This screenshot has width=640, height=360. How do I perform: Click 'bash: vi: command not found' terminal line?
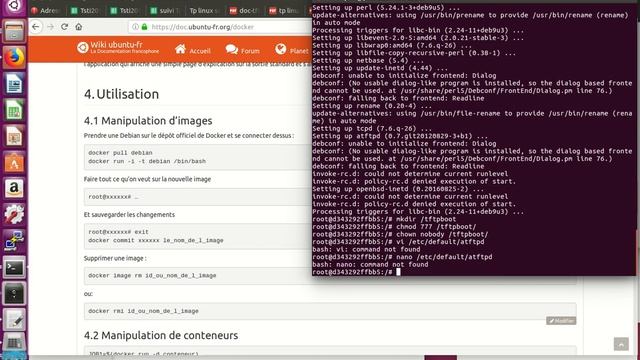(366, 249)
